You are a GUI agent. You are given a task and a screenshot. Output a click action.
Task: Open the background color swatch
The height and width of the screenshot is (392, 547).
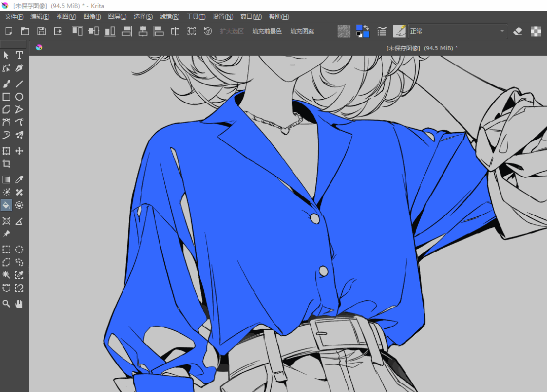(x=366, y=34)
